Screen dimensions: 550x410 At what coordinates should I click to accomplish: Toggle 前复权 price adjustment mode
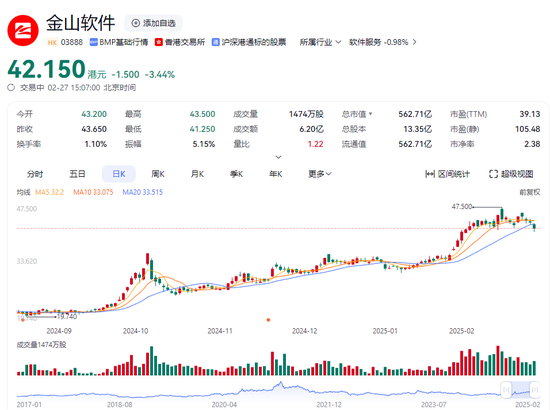point(530,192)
